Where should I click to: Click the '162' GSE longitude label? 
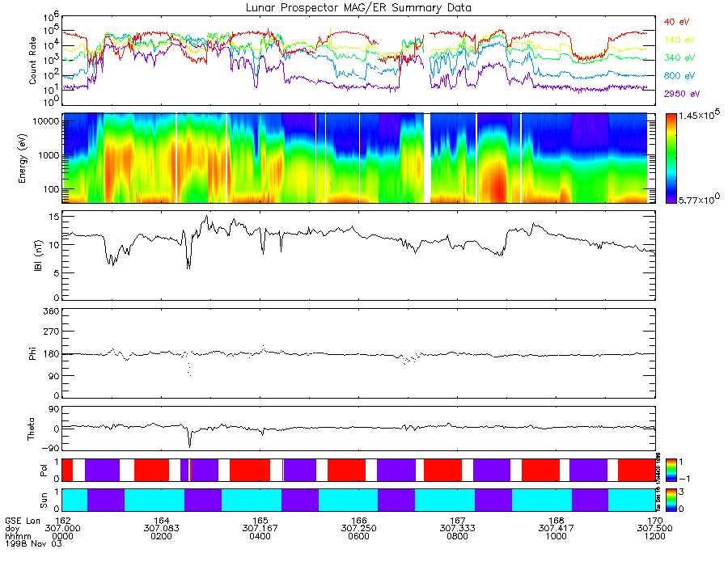click(62, 521)
